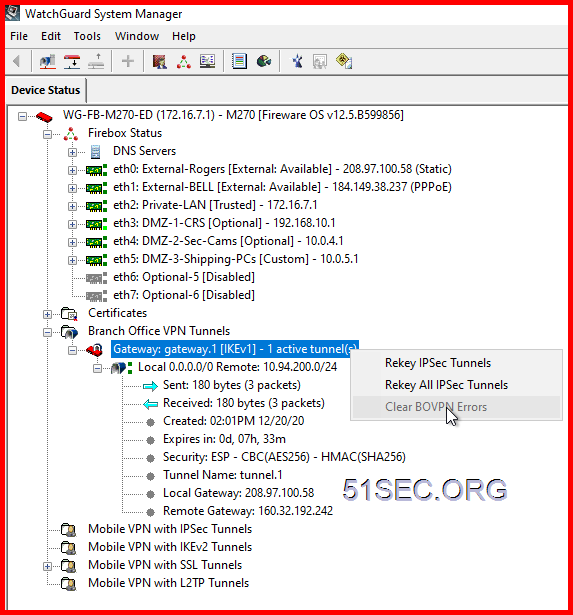The width and height of the screenshot is (573, 615).
Task: Click "Tunnel Name: tunnel.1" text
Action: click(222, 475)
